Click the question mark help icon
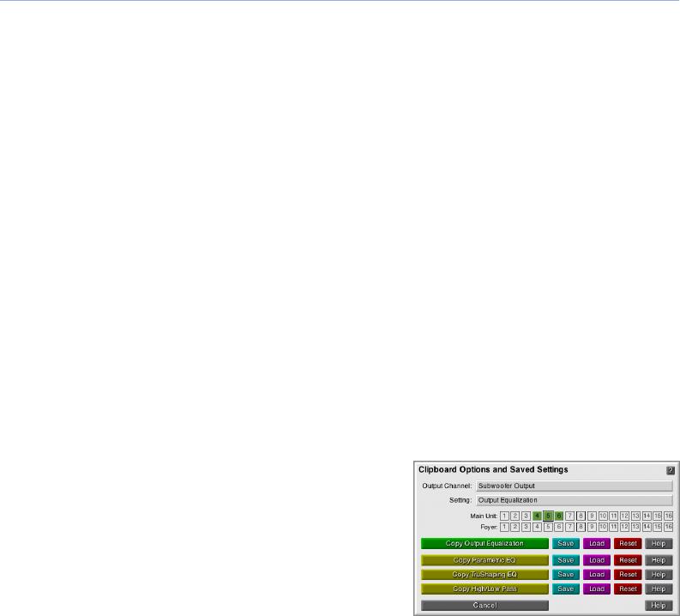This screenshot has width=680, height=616. pos(670,470)
